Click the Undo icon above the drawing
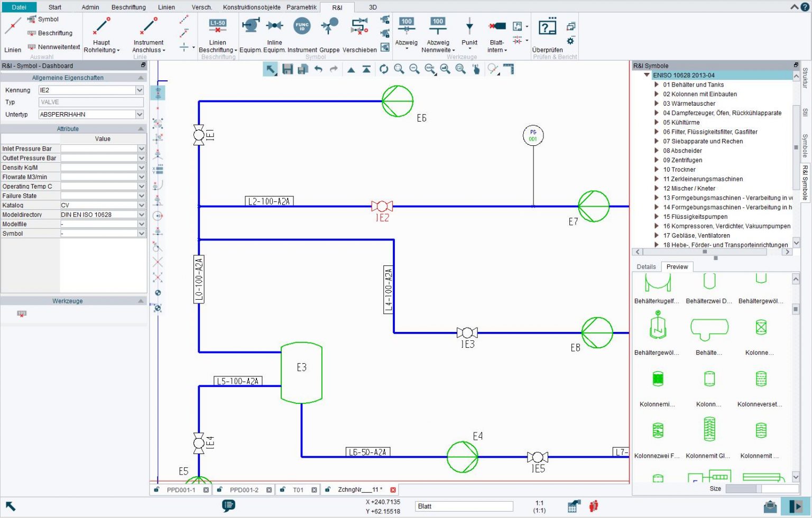This screenshot has width=812, height=518. point(318,69)
